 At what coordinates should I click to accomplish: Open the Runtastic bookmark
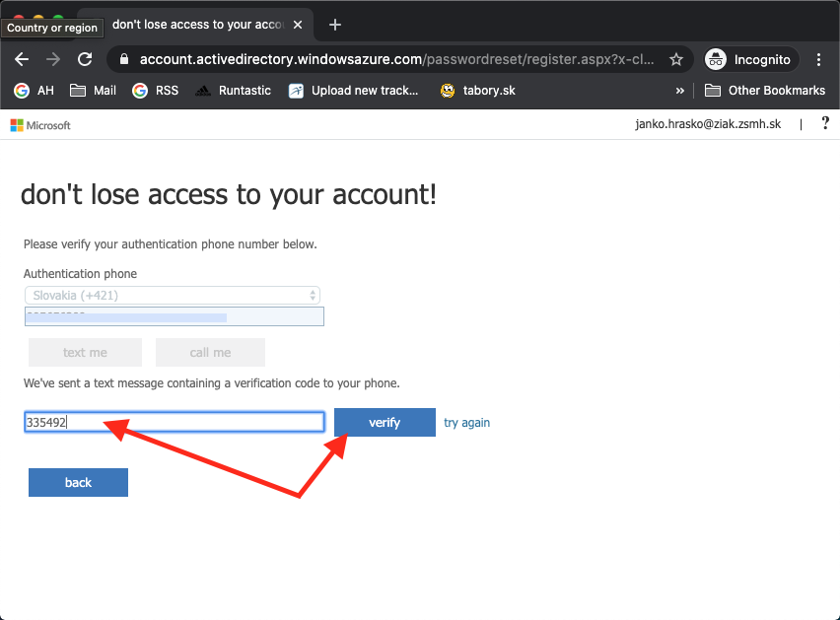click(233, 91)
